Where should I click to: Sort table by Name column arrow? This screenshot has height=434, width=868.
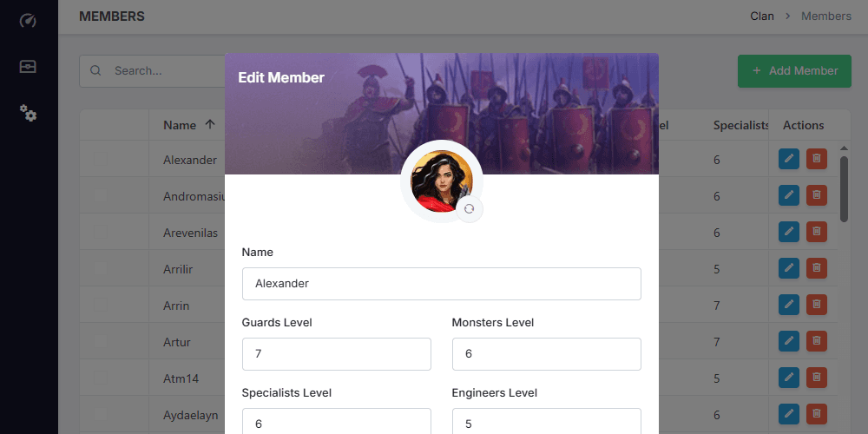click(x=210, y=125)
